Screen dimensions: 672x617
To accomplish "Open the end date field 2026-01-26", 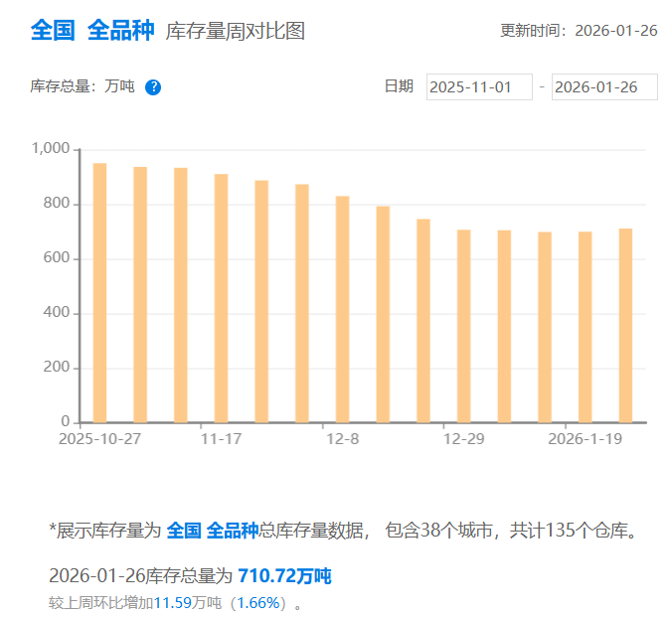I will point(604,87).
